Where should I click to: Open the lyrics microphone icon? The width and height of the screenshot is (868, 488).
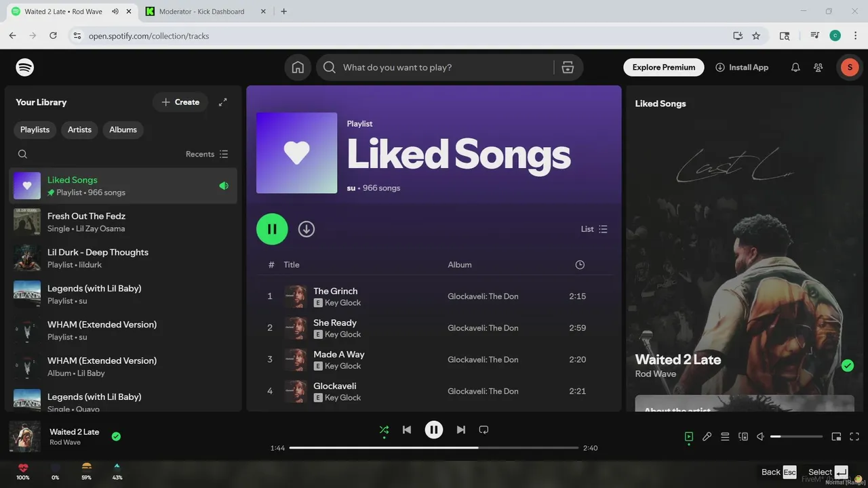pos(707,436)
